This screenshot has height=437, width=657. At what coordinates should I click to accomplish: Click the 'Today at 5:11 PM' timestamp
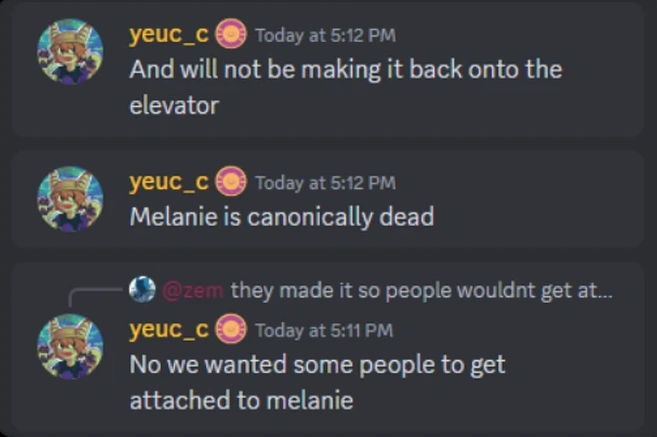tap(324, 330)
